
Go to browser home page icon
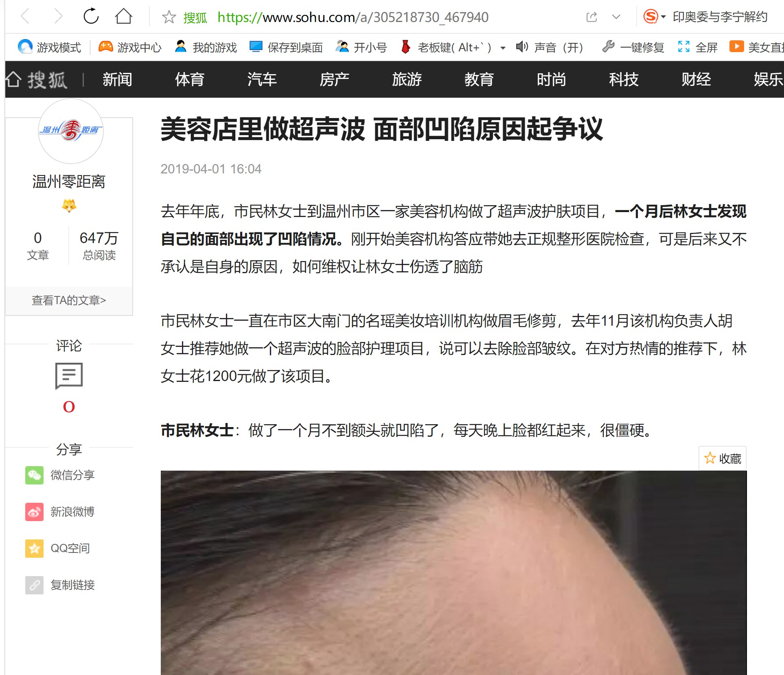click(x=123, y=17)
